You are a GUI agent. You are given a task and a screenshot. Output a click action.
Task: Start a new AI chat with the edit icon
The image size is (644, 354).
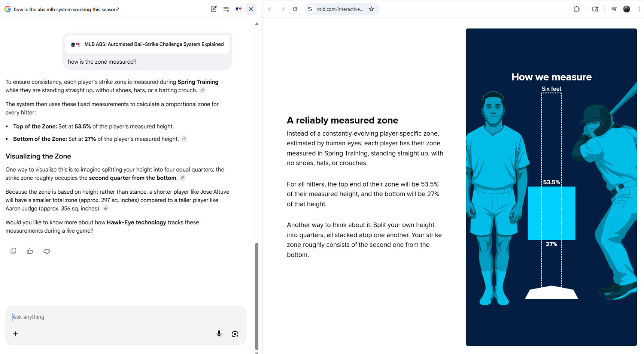point(213,9)
